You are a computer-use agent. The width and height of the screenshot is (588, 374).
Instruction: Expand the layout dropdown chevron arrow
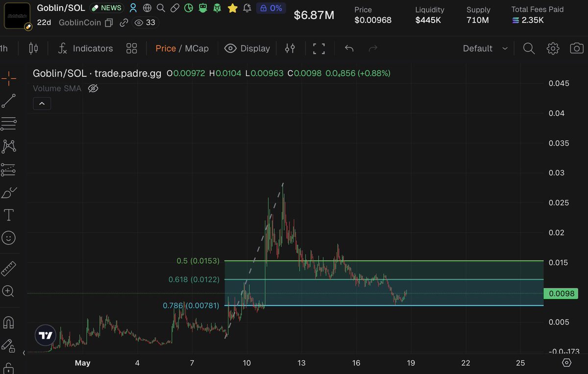click(504, 49)
